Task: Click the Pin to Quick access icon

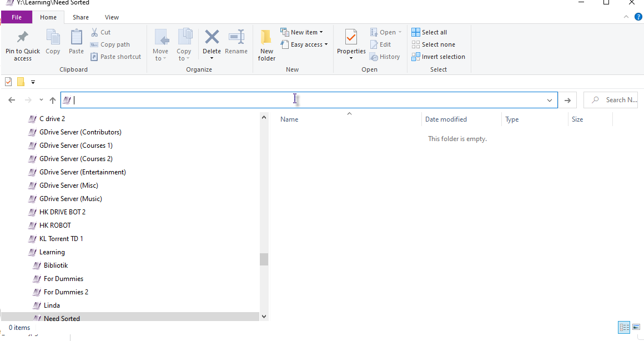Action: coord(23,38)
